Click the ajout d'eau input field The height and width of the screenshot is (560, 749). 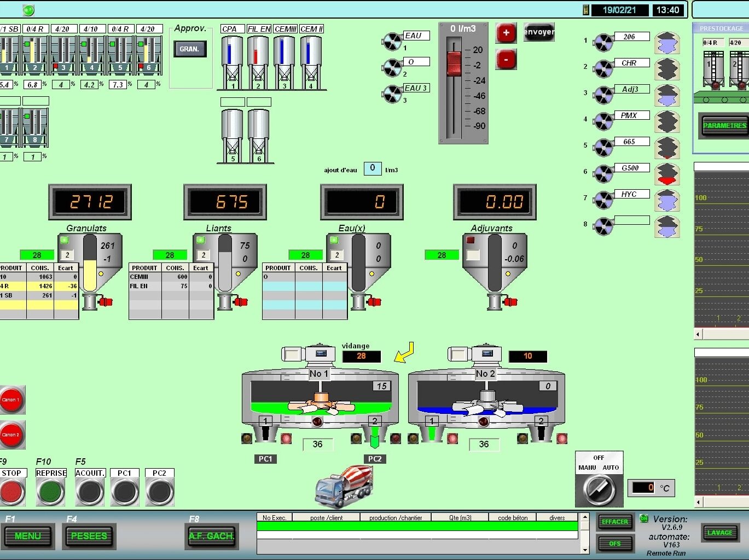372,168
